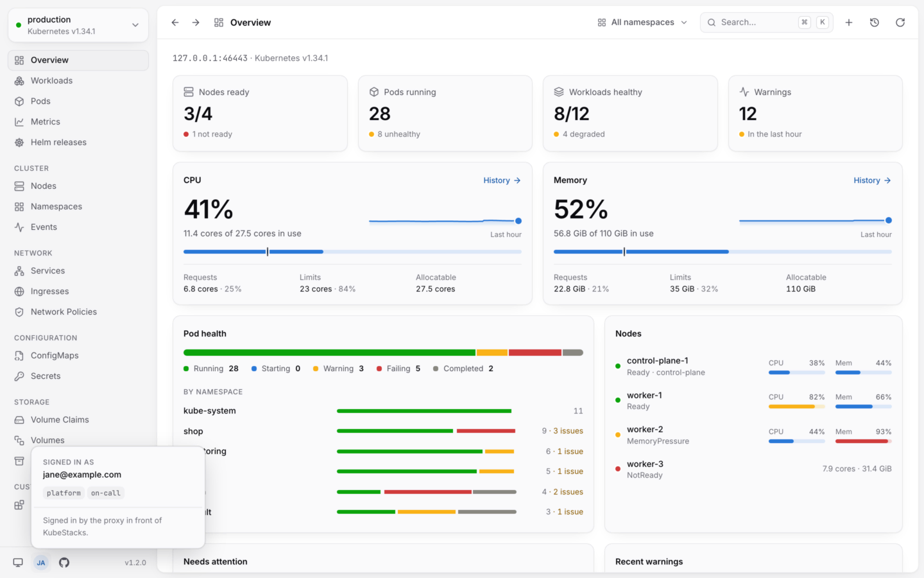
Task: Open Pods in the sidebar
Action: (78, 101)
